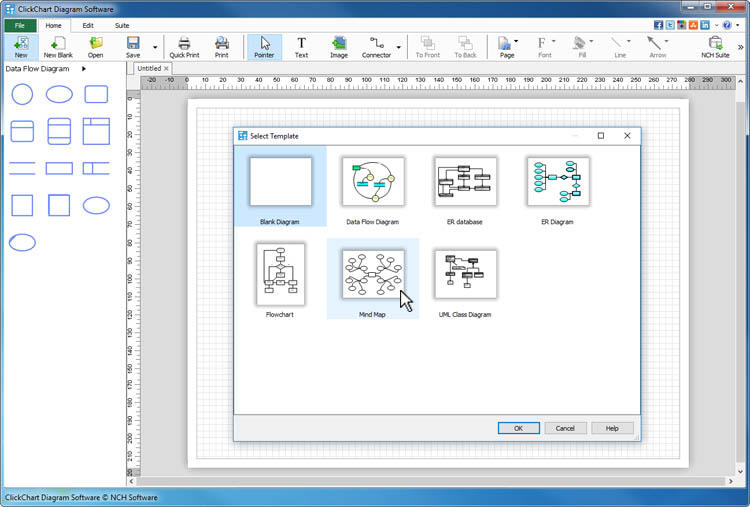This screenshot has height=507, width=750.
Task: Click the Save icon
Action: (x=133, y=47)
